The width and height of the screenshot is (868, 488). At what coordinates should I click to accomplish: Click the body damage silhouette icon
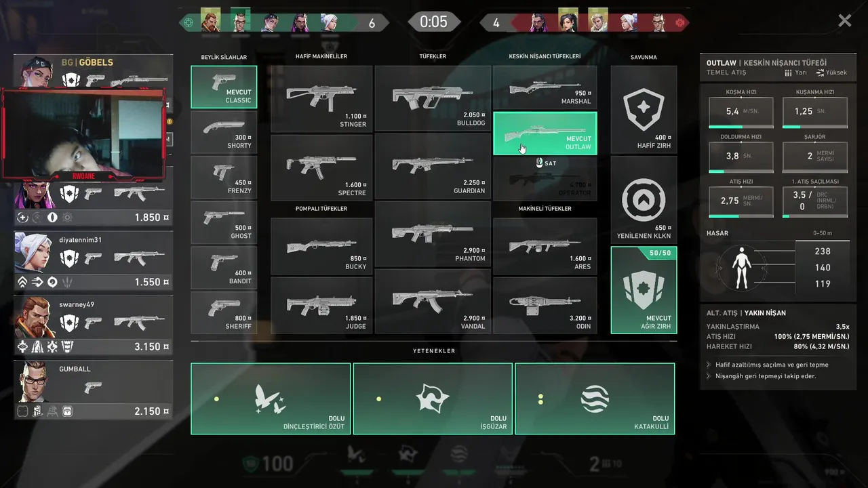pos(743,268)
